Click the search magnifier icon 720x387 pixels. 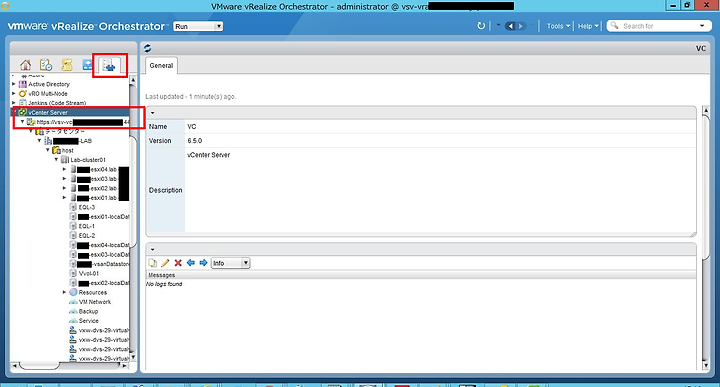click(614, 26)
